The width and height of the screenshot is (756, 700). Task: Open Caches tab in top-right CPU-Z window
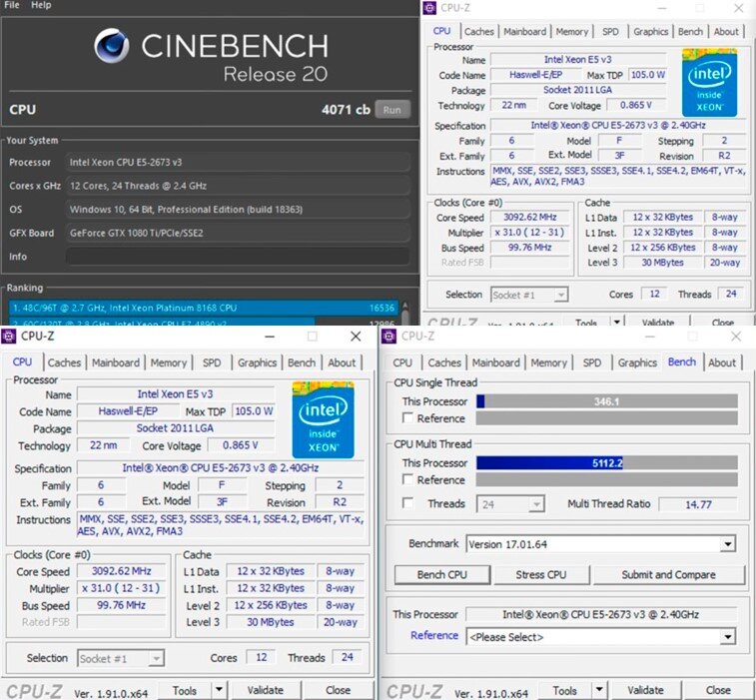[478, 31]
